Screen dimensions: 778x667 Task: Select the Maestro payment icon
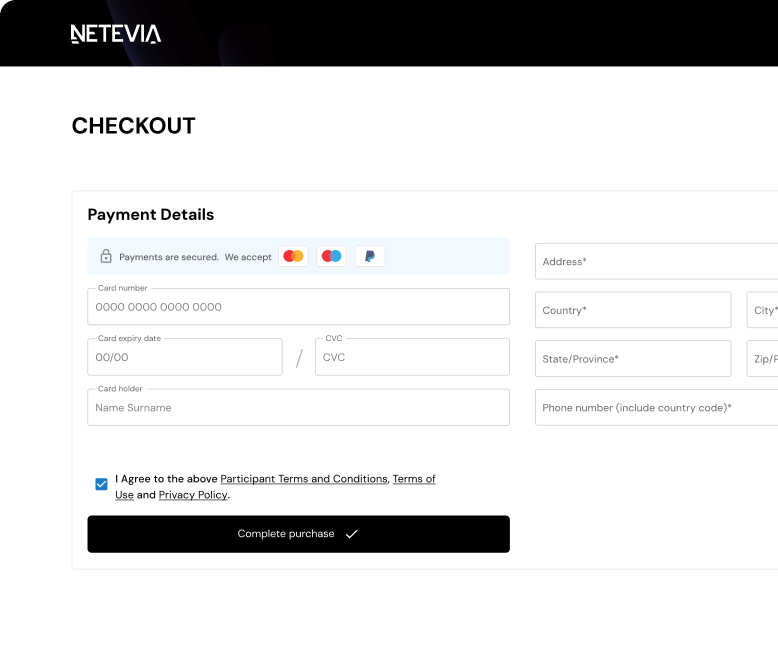332,257
